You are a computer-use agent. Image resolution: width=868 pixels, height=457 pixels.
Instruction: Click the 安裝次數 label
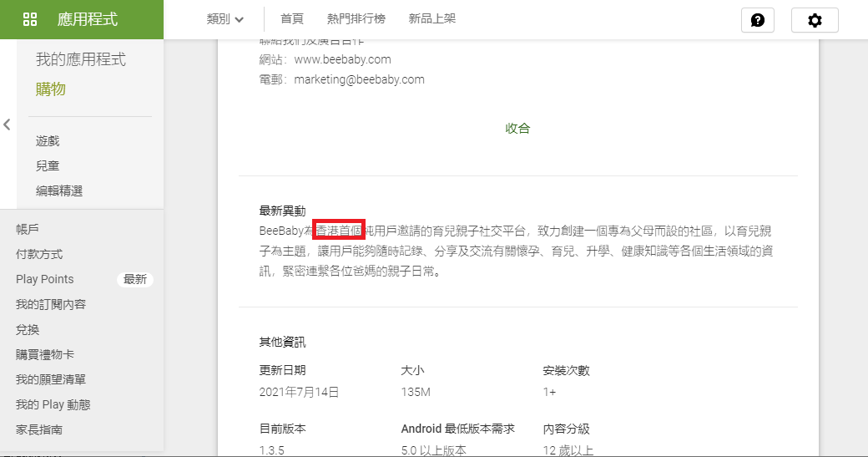567,371
